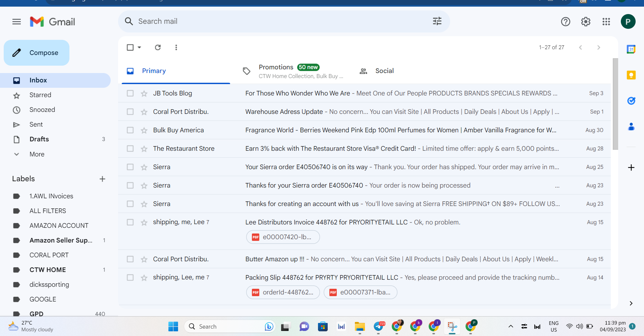Click the mail list vertical scrollbar

click(615, 104)
